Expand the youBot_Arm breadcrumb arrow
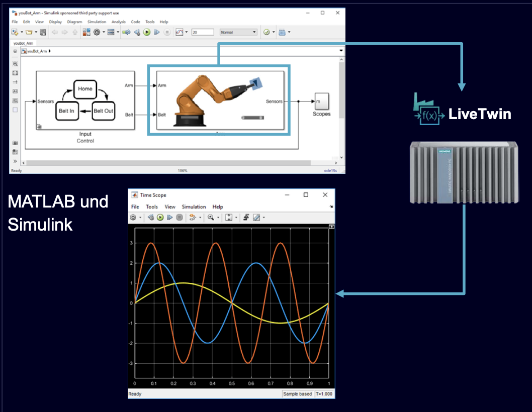 tap(50, 51)
